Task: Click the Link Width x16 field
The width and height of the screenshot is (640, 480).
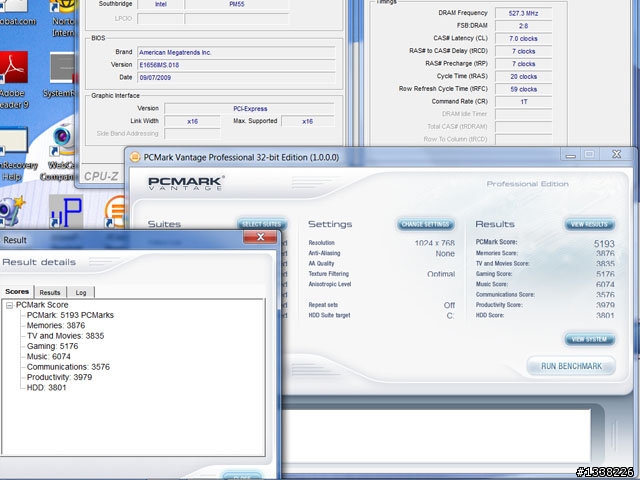Action: point(192,121)
